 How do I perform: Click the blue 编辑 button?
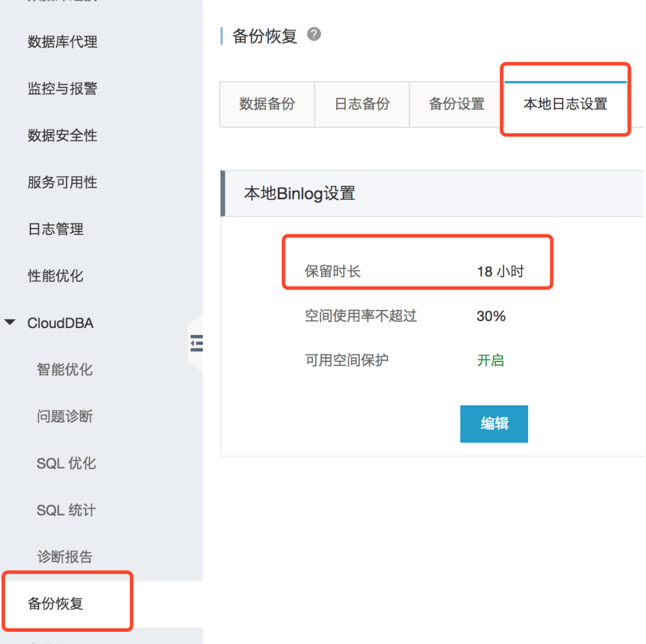pyautogui.click(x=494, y=424)
